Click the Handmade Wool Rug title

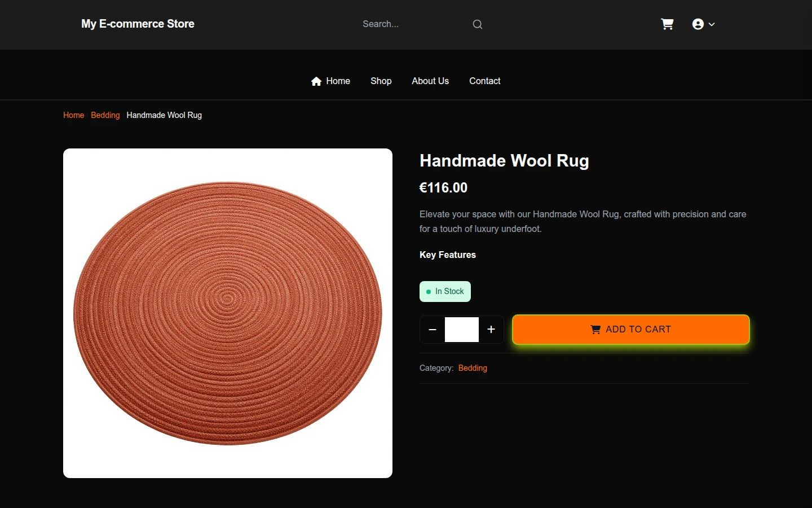pos(504,161)
